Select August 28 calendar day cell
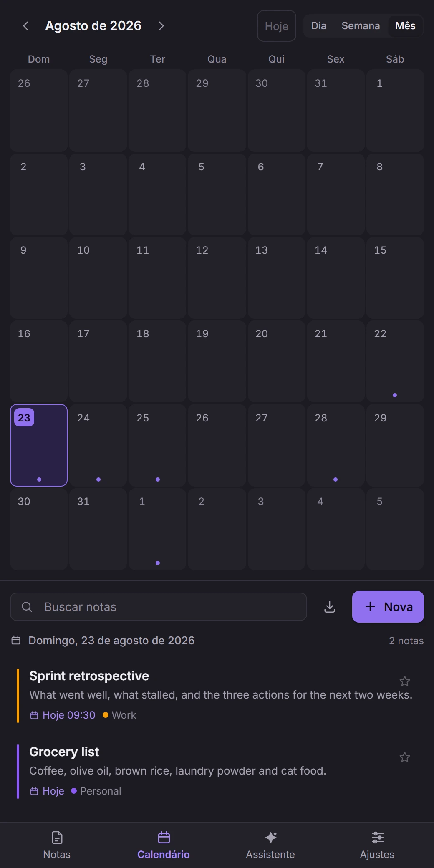Screen dimensions: 434x868 336,445
